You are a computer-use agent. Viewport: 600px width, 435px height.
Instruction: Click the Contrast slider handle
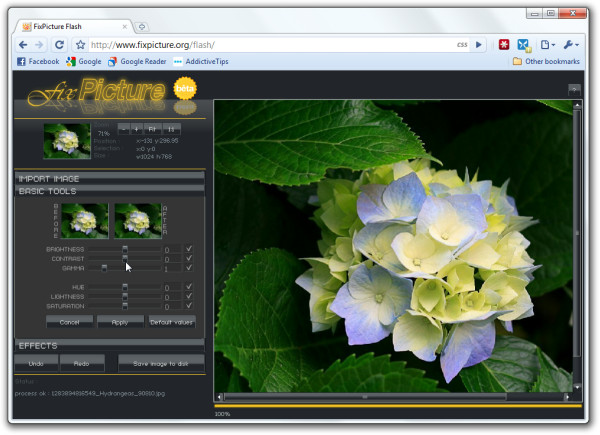(125, 258)
